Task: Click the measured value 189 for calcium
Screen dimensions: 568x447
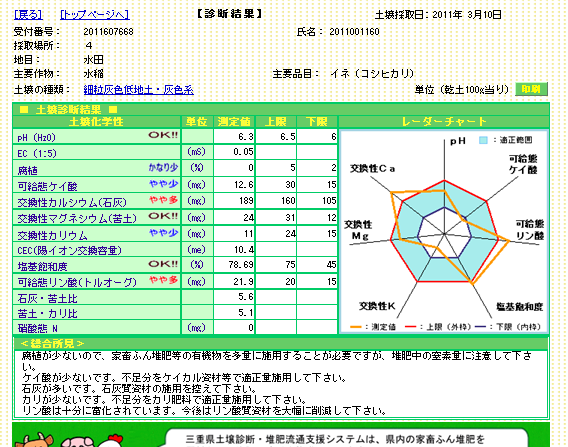Action: coord(246,200)
